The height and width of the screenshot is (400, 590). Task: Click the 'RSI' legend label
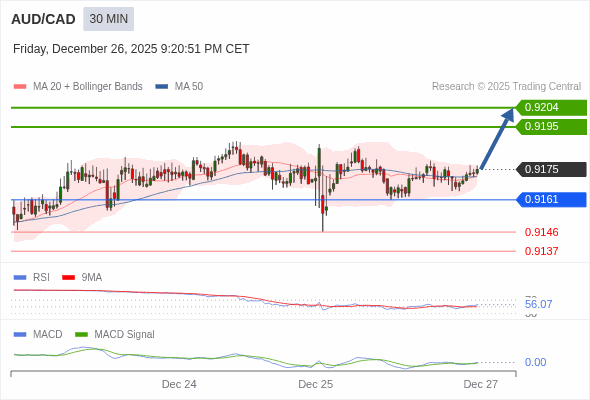pyautogui.click(x=41, y=278)
